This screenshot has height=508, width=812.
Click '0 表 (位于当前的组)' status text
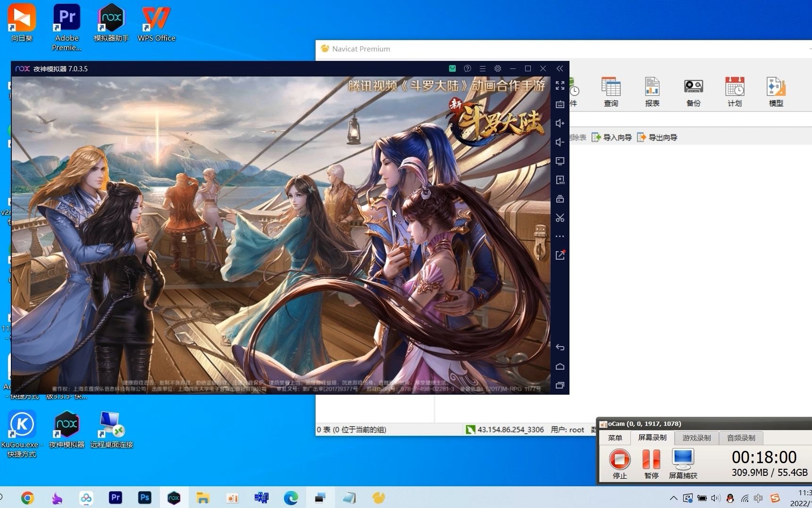tap(352, 430)
